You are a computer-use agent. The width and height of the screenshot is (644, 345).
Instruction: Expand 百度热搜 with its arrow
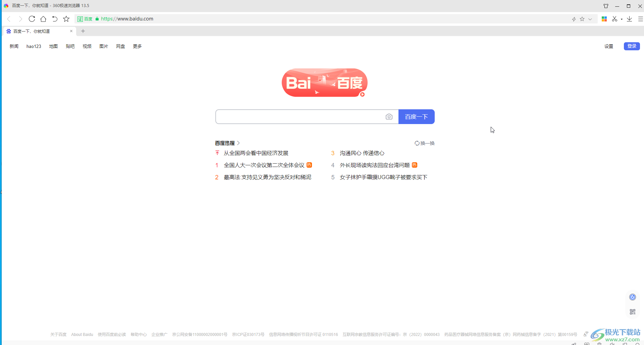238,143
